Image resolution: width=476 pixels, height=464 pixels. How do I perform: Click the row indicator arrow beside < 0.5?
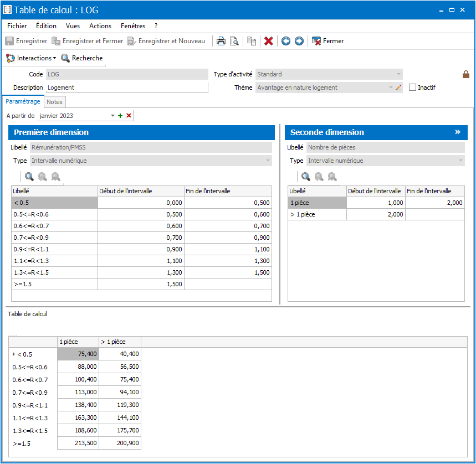pyautogui.click(x=14, y=354)
